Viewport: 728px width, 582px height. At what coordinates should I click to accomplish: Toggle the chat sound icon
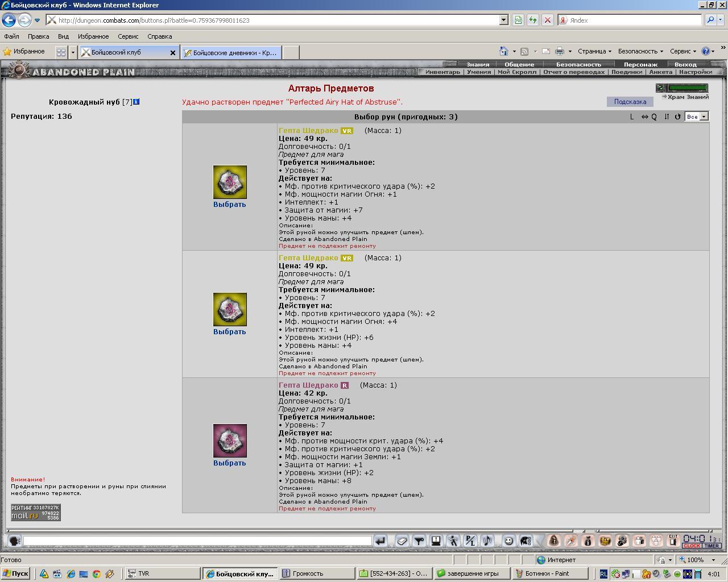point(487,541)
